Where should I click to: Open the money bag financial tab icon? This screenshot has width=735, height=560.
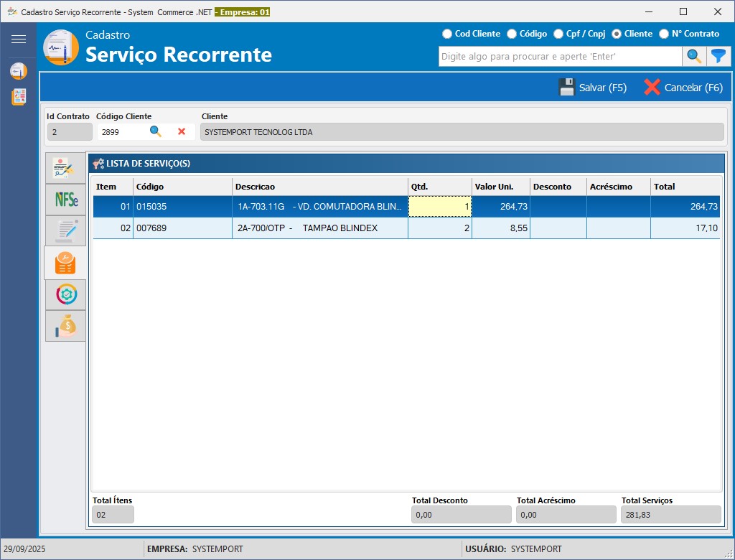tap(66, 327)
